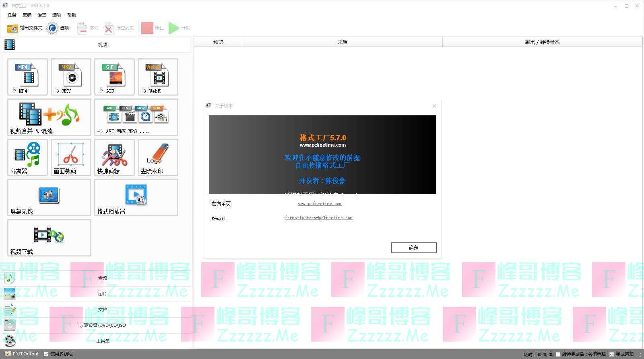Open 视频合并 & 混流 video joiner
Viewport: 644px width, 359px height.
[49, 117]
